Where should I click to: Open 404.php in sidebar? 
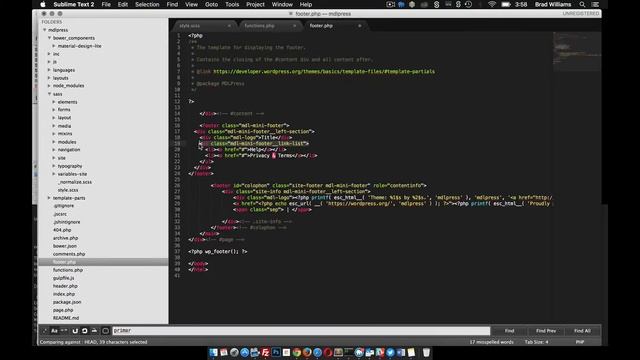coord(62,230)
